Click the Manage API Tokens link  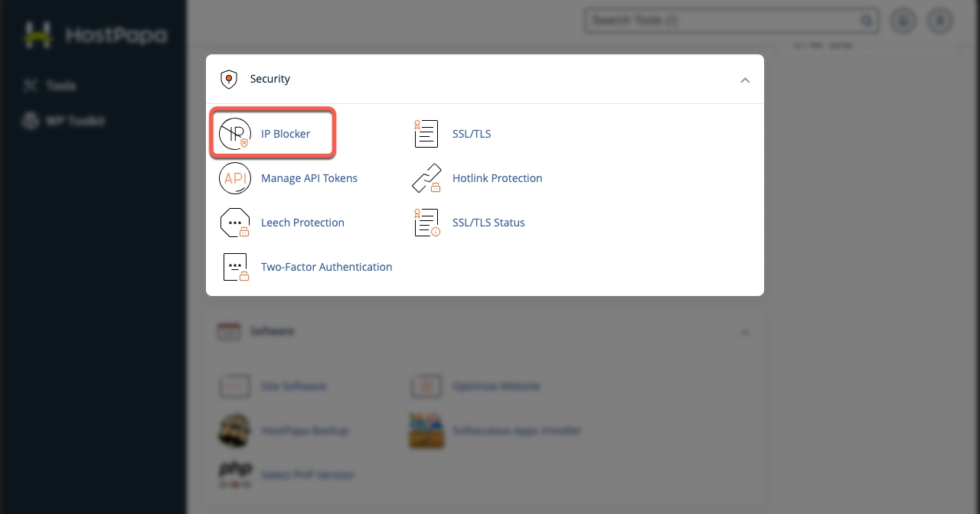click(x=309, y=178)
